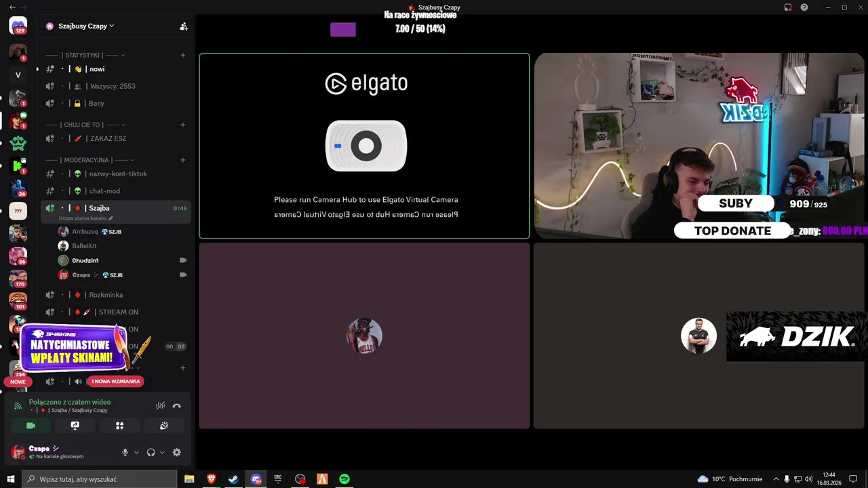Create channel in STATYSTYKI category
This screenshot has height=488, width=868.
coord(183,55)
